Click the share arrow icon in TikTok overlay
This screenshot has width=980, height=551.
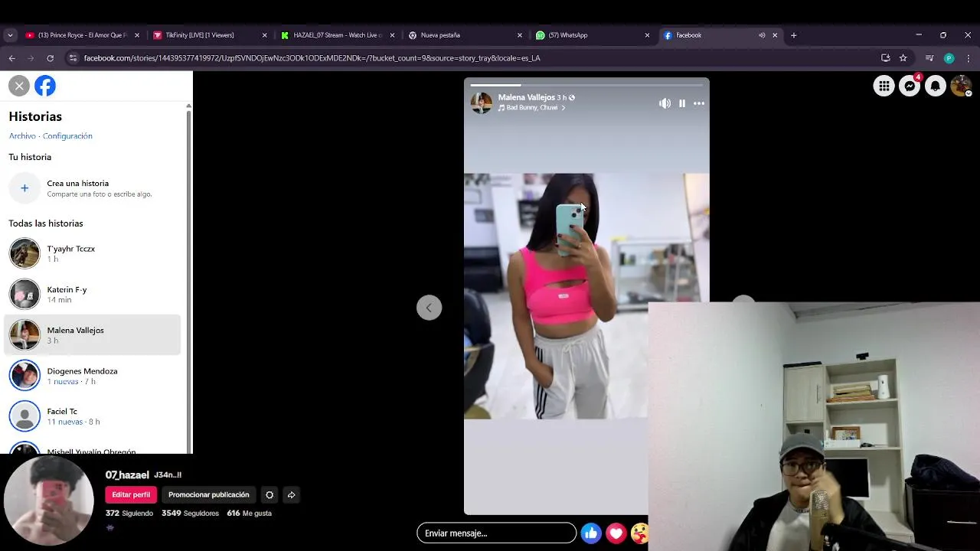tap(291, 495)
